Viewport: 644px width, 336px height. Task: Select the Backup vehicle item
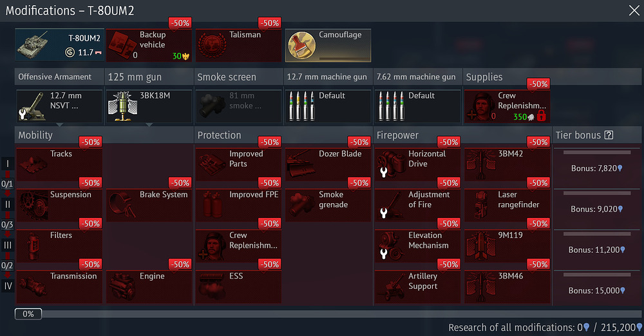pos(149,44)
